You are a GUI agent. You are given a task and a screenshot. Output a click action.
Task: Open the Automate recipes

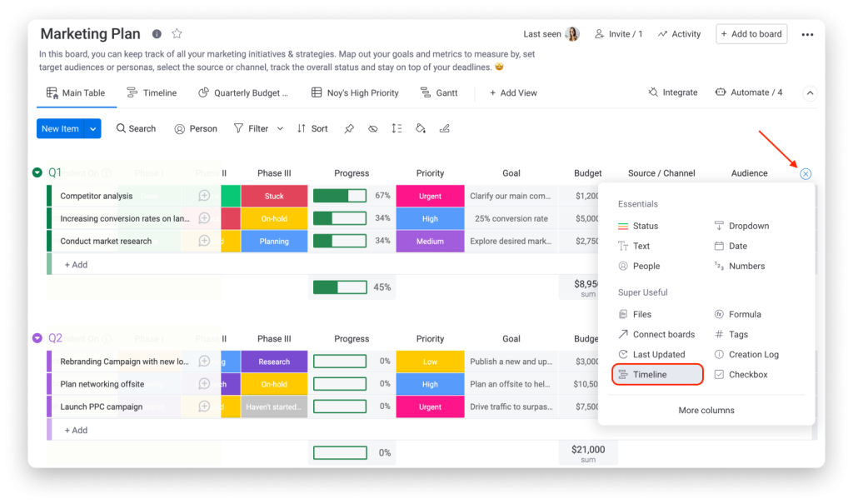[747, 92]
